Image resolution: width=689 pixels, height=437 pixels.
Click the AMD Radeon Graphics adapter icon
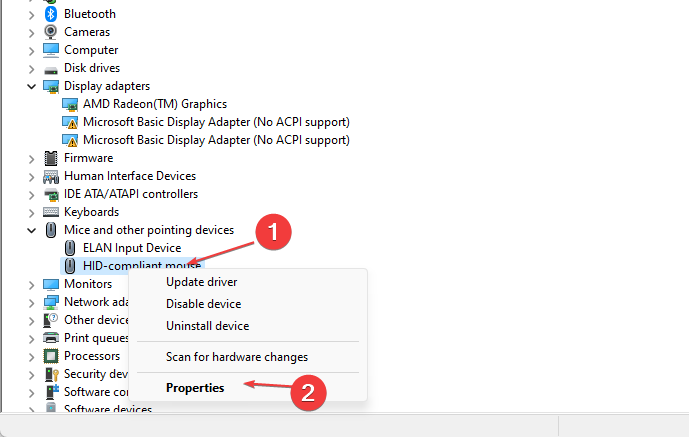point(70,104)
